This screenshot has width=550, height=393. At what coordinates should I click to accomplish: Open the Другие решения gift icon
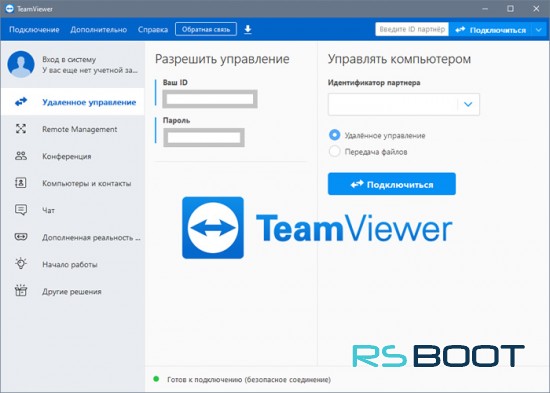21,291
